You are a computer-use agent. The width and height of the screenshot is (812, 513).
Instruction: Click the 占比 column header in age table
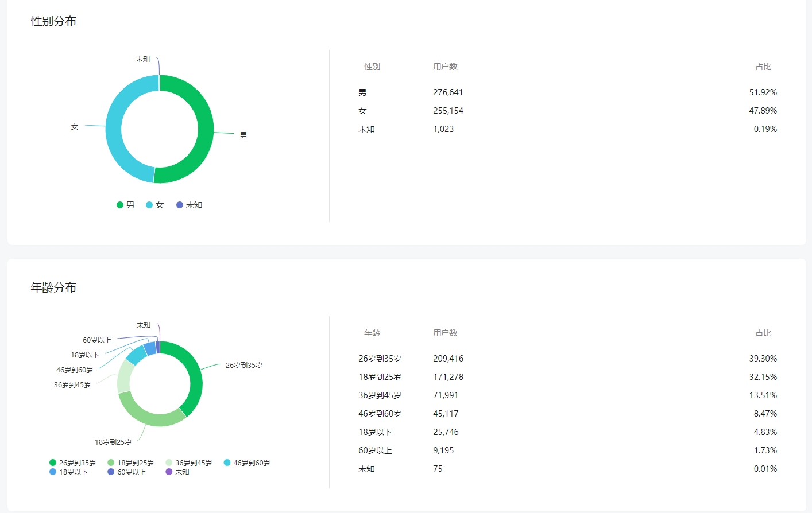pos(763,333)
